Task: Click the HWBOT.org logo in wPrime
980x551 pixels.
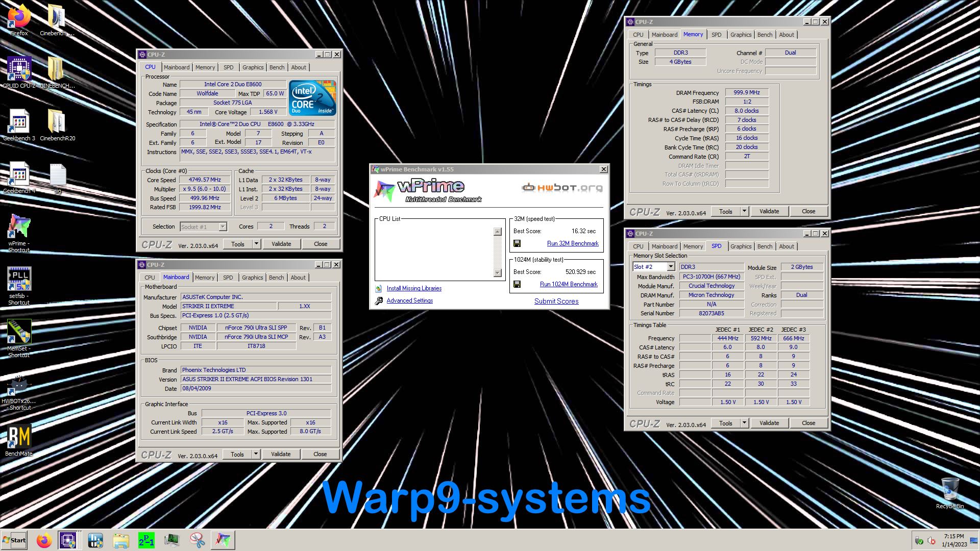Action: [562, 188]
